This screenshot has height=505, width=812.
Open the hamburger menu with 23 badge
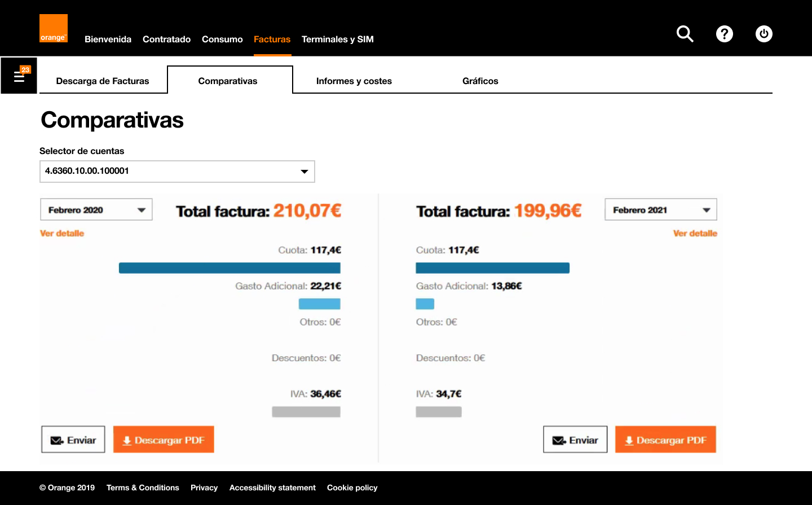point(19,76)
